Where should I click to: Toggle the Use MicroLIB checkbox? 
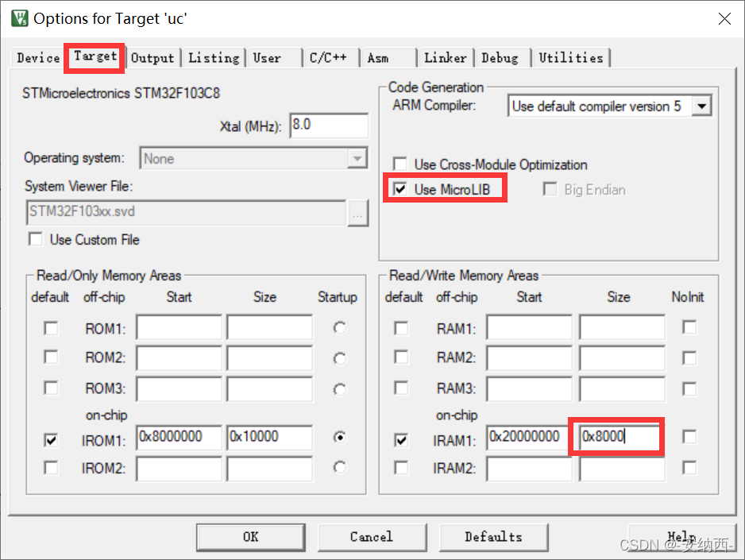coord(400,190)
